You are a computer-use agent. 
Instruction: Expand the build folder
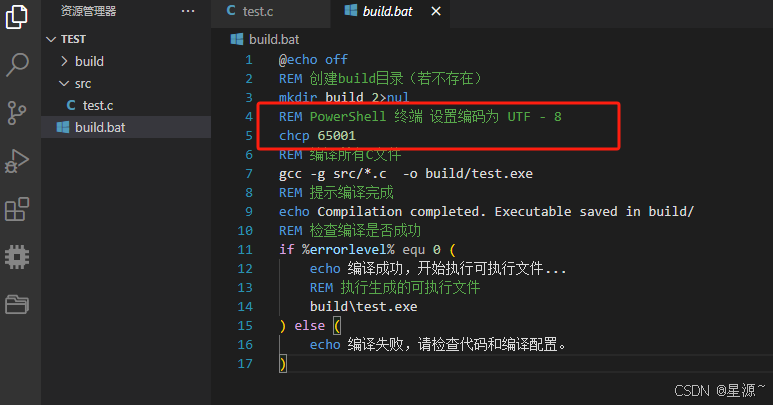(x=64, y=61)
